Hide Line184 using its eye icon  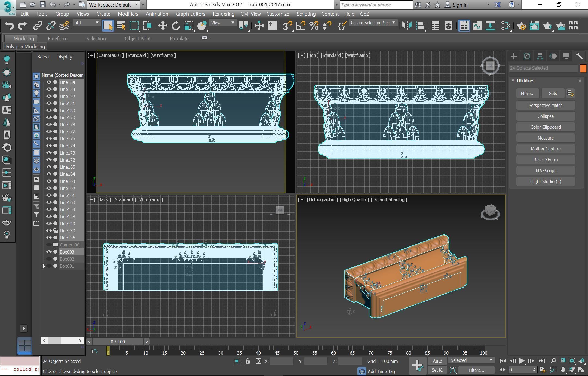click(49, 82)
